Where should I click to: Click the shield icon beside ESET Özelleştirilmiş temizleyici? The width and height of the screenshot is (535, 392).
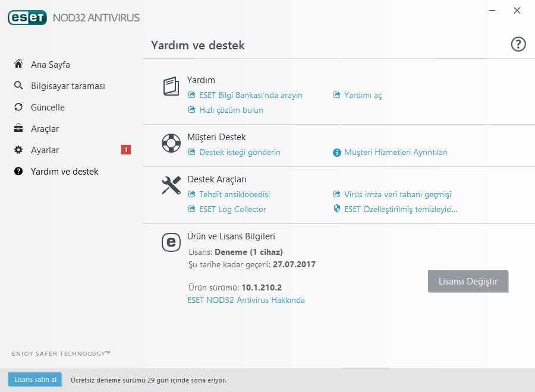pos(337,208)
